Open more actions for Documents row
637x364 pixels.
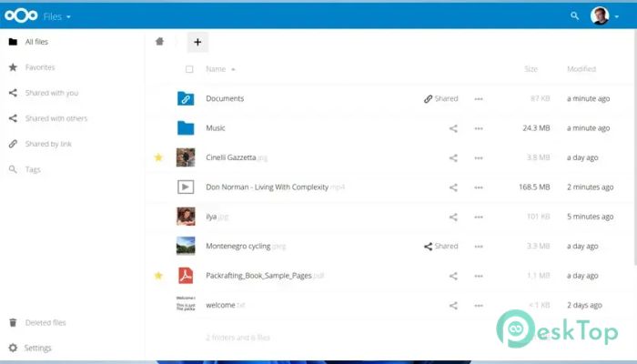click(479, 98)
